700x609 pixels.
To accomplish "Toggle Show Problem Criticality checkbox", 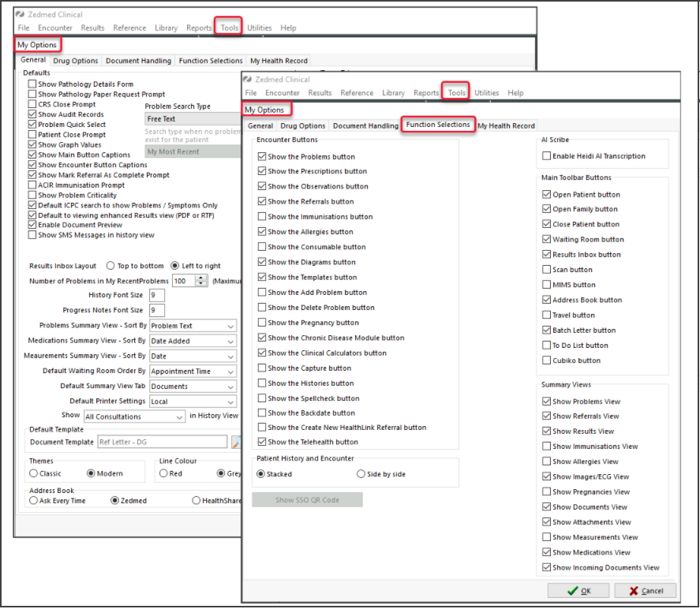I will coord(32,195).
